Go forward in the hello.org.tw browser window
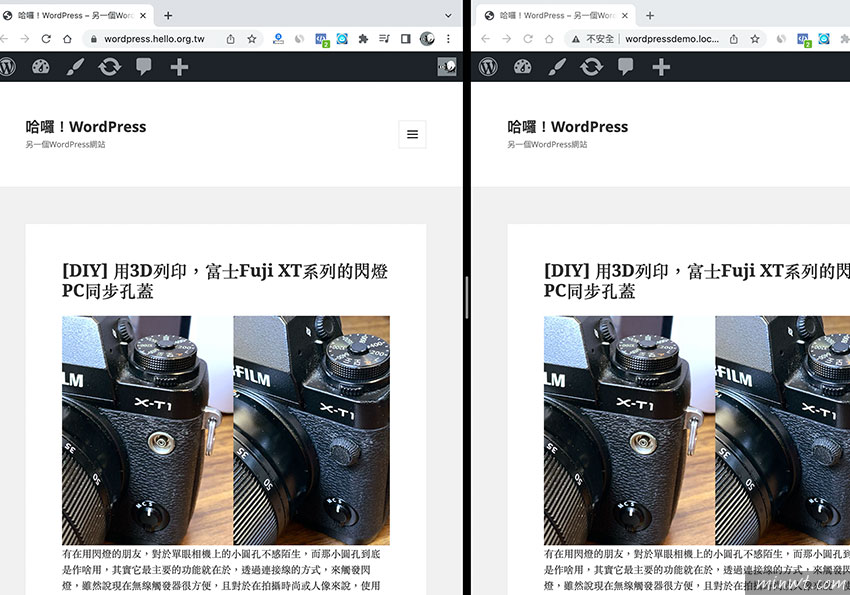The height and width of the screenshot is (595, 850). [25, 38]
